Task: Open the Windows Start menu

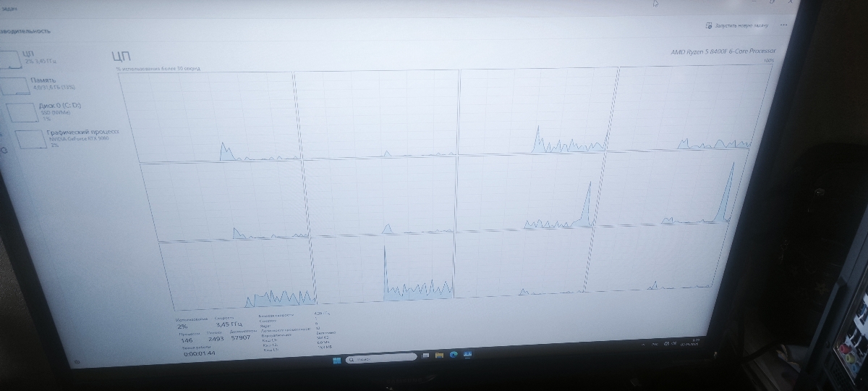Action: tap(337, 360)
